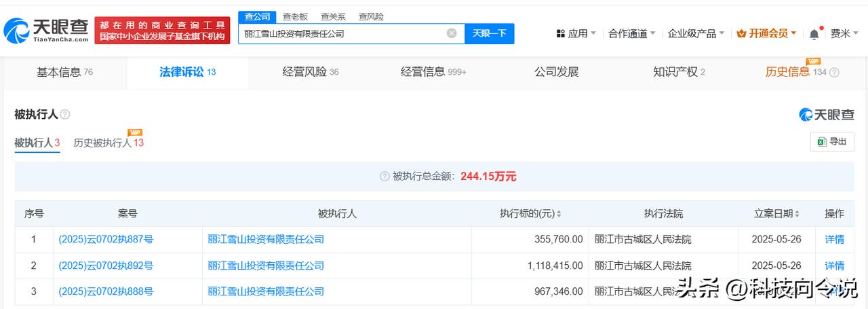Image resolution: width=868 pixels, height=309 pixels.
Task: Switch to 经营信息 tab
Action: 433,72
